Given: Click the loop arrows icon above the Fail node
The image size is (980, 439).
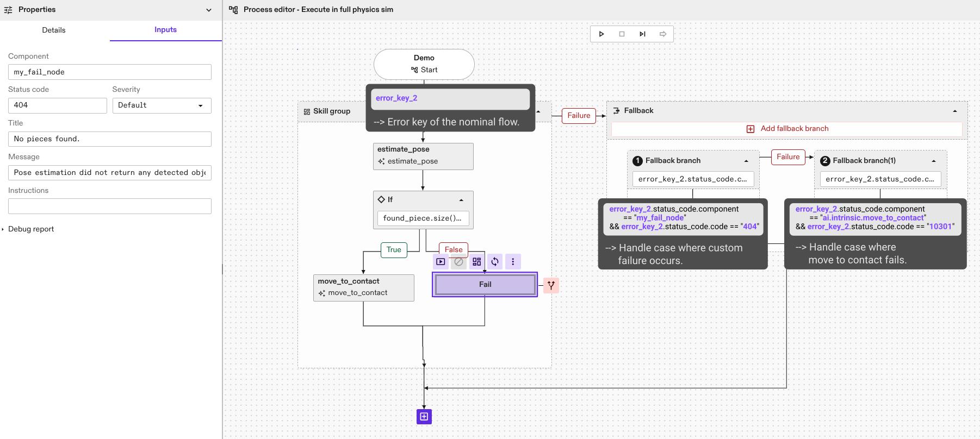Looking at the screenshot, I should pos(495,262).
